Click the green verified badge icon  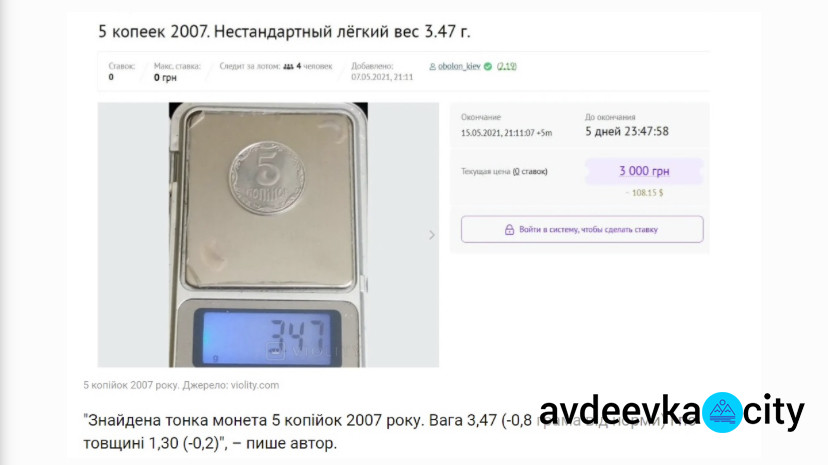point(488,66)
